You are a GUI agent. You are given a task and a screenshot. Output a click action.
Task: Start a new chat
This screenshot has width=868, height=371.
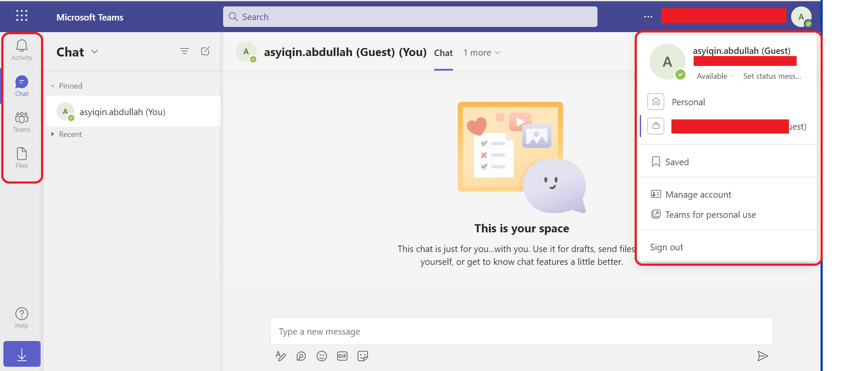[x=206, y=51]
